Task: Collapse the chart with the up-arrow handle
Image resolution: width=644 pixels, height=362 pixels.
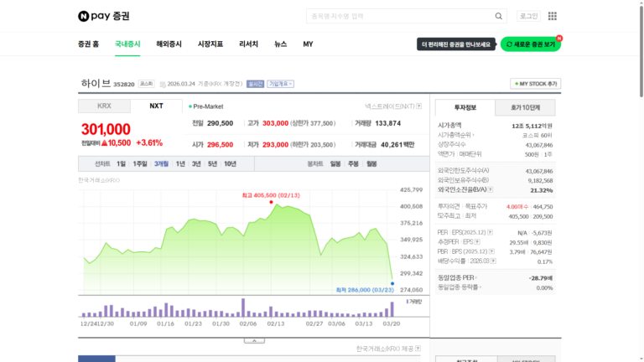Action: tap(254, 341)
